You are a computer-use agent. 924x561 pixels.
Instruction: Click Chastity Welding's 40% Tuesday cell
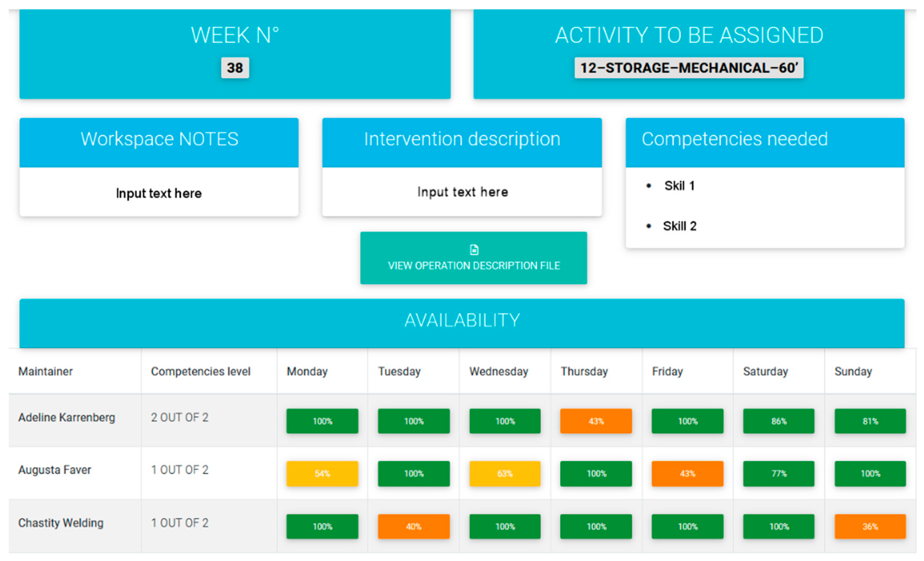point(413,526)
